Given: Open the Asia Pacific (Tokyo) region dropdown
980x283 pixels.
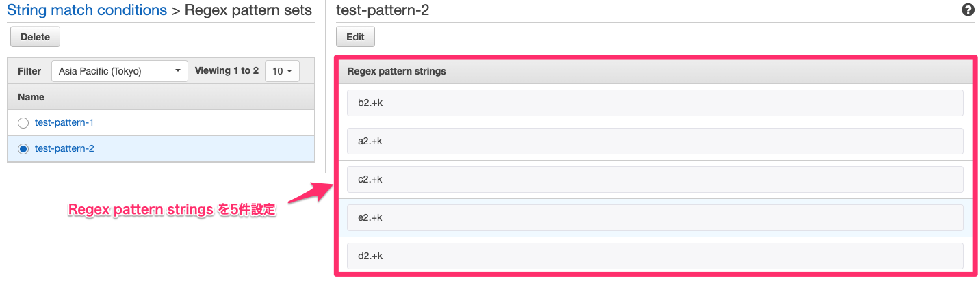Looking at the screenshot, I should click(120, 71).
